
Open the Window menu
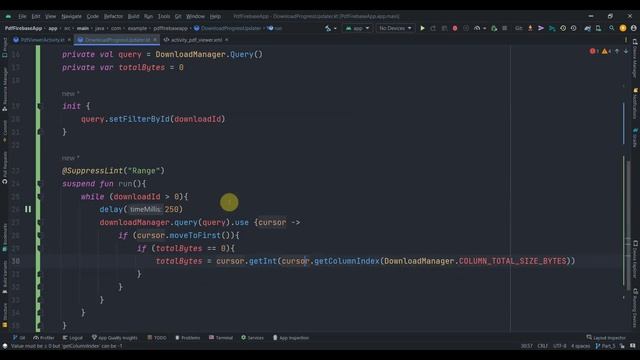coord(195,16)
